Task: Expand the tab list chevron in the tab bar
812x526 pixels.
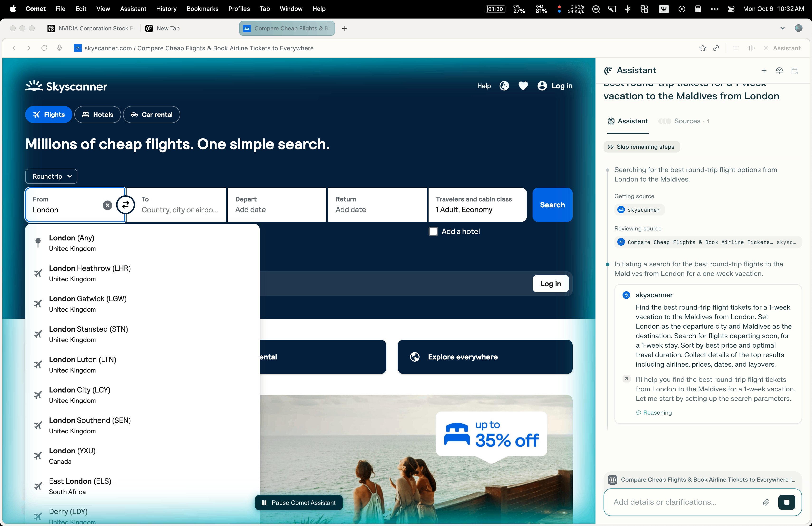Action: tap(782, 28)
